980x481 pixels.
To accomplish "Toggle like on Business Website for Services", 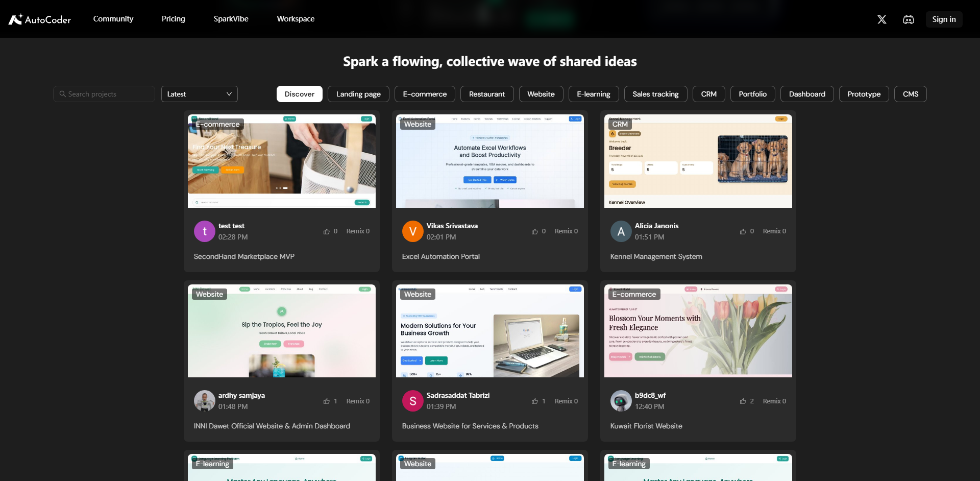I will coord(535,401).
